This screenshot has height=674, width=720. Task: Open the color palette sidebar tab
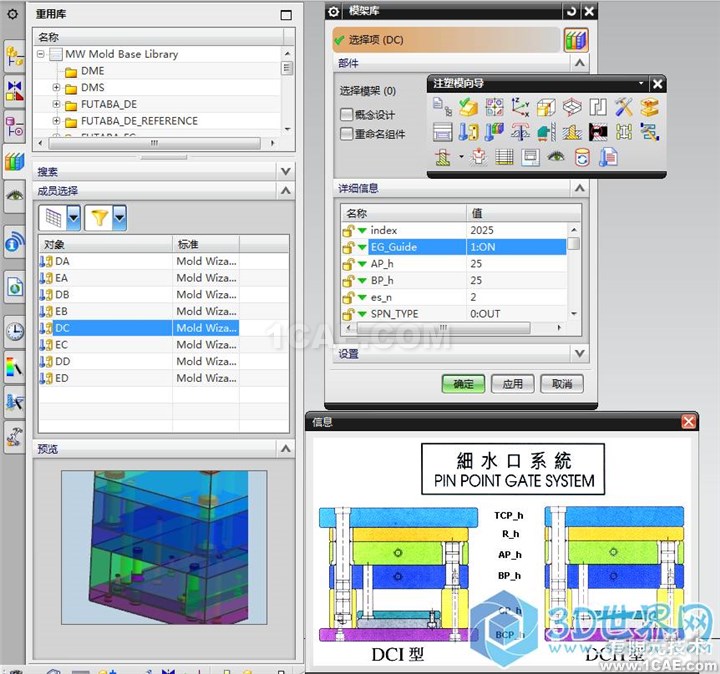(14, 366)
